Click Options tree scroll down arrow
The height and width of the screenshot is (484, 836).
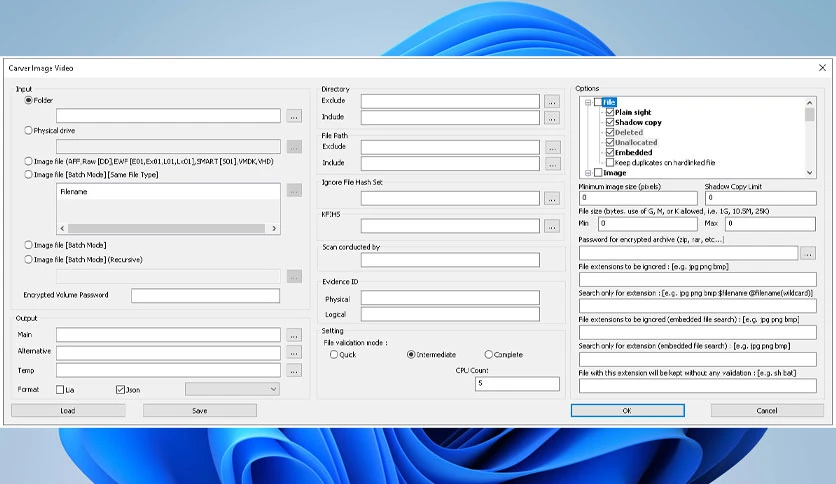809,173
